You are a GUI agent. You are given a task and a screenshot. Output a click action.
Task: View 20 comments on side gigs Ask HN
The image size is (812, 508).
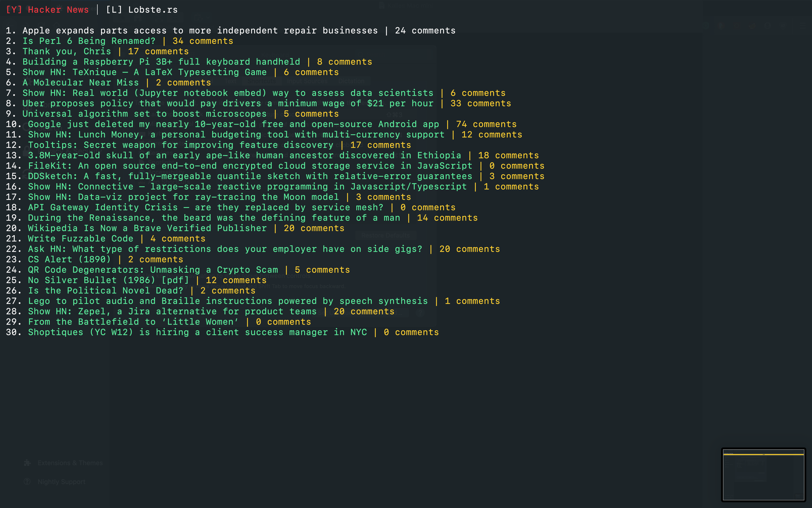470,249
